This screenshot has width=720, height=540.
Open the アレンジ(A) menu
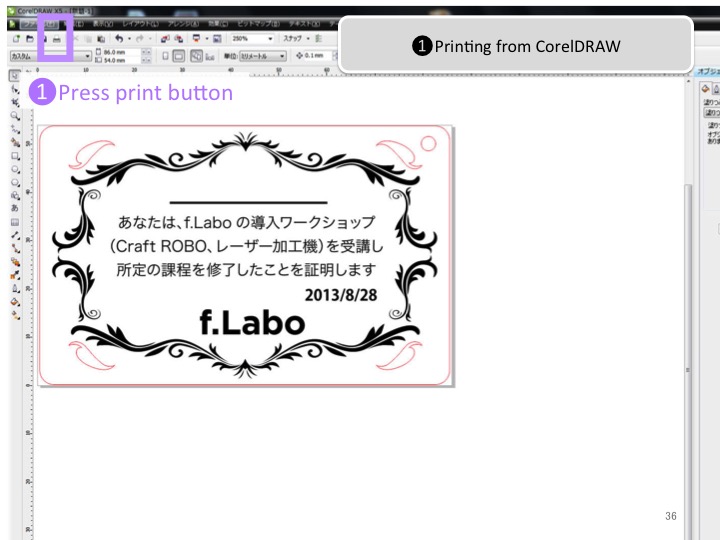[183, 24]
